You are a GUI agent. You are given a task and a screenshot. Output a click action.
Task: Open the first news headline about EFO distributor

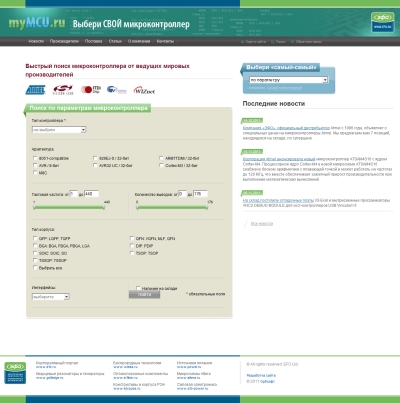(x=286, y=128)
